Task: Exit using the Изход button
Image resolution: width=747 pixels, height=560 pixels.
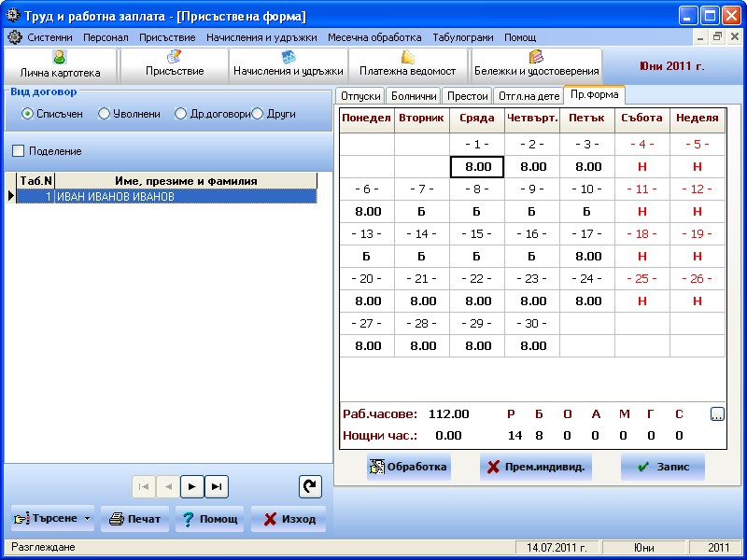Action: coord(289,519)
